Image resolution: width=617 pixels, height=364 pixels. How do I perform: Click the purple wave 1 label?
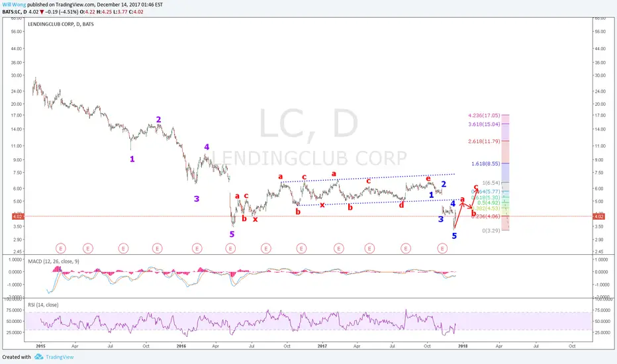click(x=132, y=159)
